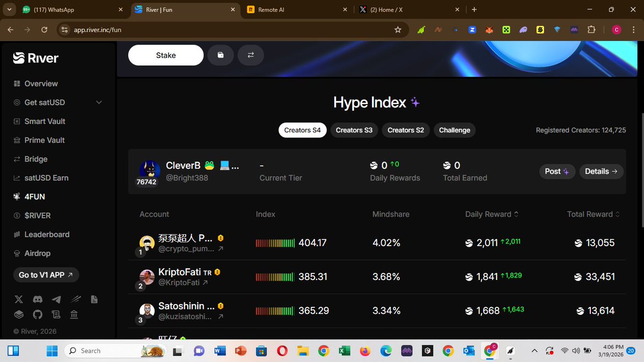Open the Phantom ghost extension
This screenshot has height=362, width=644.
pyautogui.click(x=523, y=30)
